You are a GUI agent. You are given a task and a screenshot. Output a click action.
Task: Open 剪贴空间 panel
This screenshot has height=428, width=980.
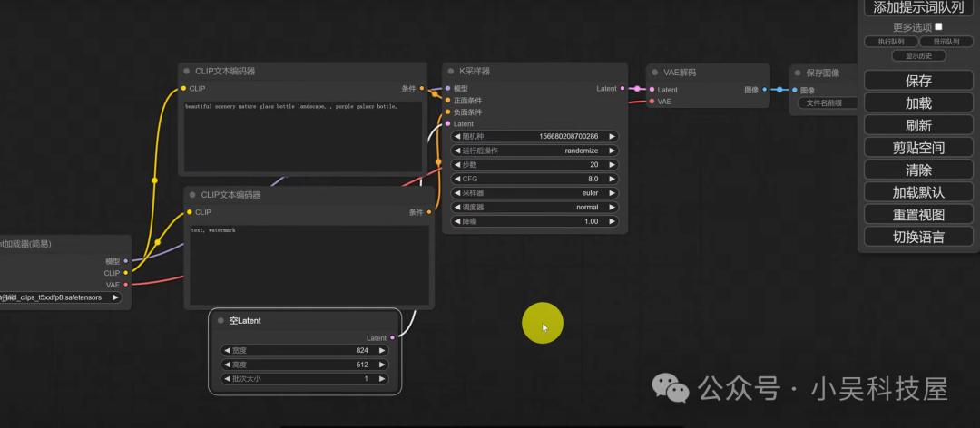pyautogui.click(x=918, y=148)
